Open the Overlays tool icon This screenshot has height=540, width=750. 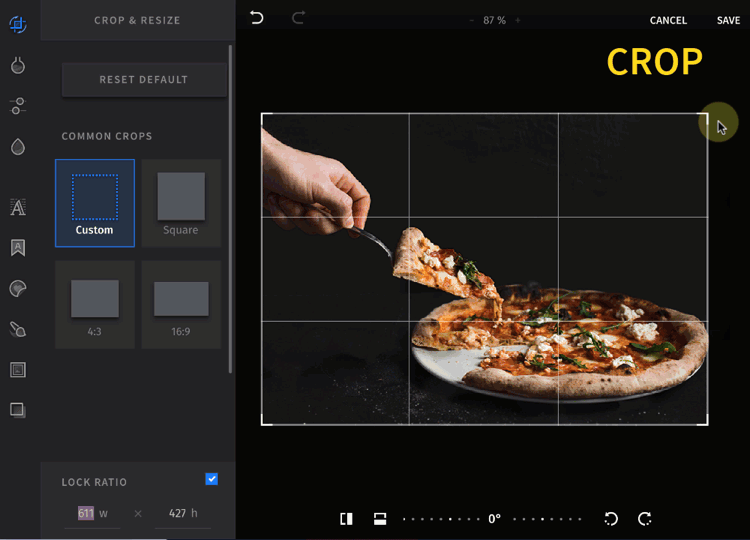point(18,410)
